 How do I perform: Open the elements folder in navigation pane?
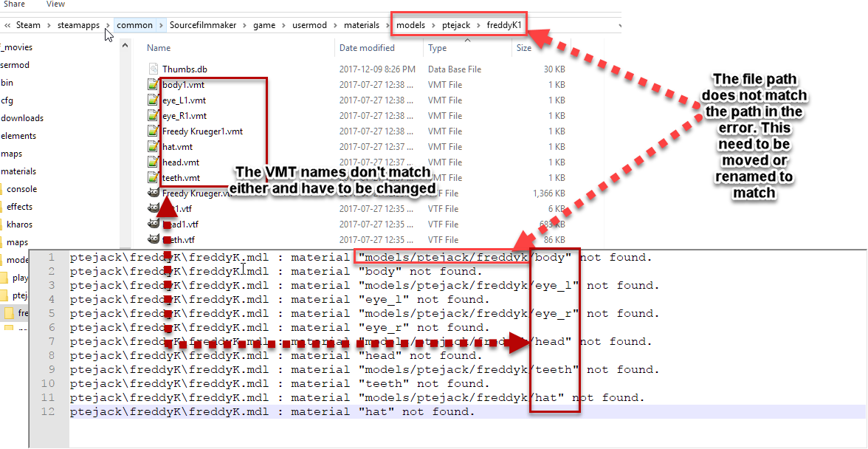pos(18,136)
